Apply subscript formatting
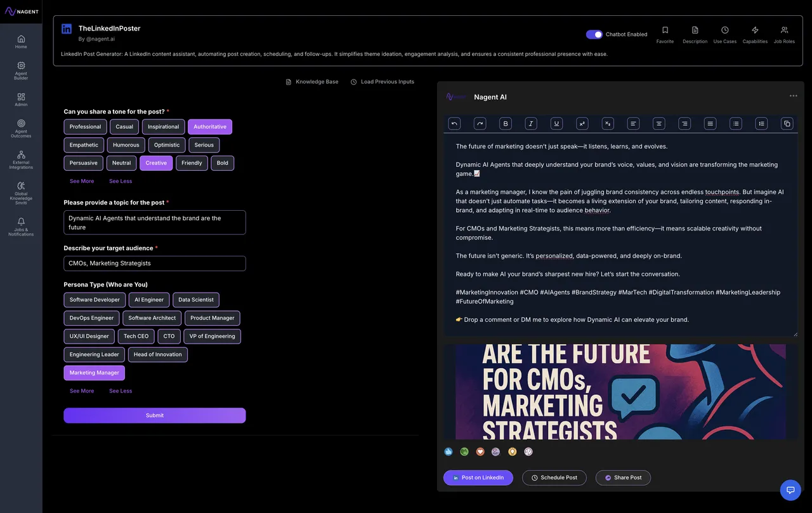 (608, 124)
